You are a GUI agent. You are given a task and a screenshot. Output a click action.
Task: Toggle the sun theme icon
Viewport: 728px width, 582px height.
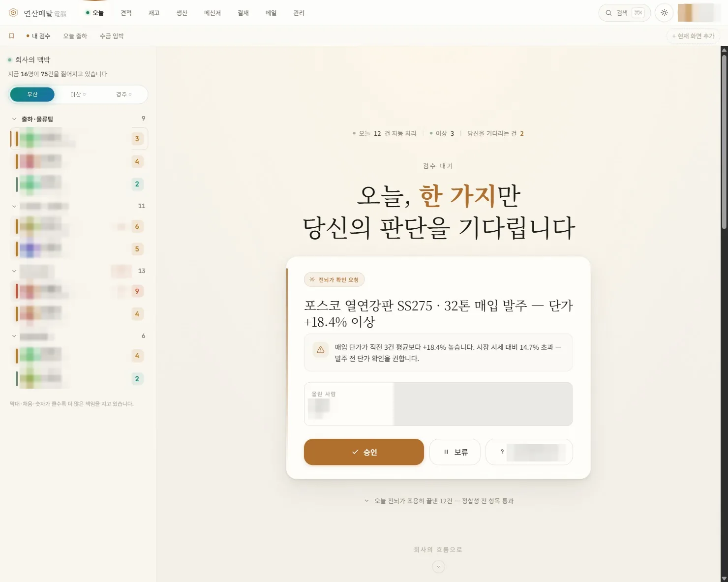point(664,13)
